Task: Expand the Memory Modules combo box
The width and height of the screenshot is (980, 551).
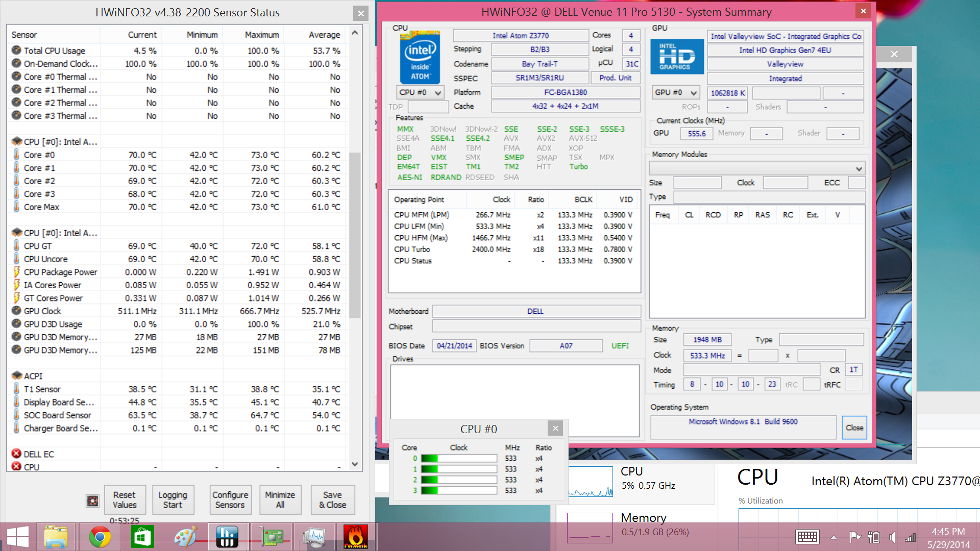Action: 757,168
